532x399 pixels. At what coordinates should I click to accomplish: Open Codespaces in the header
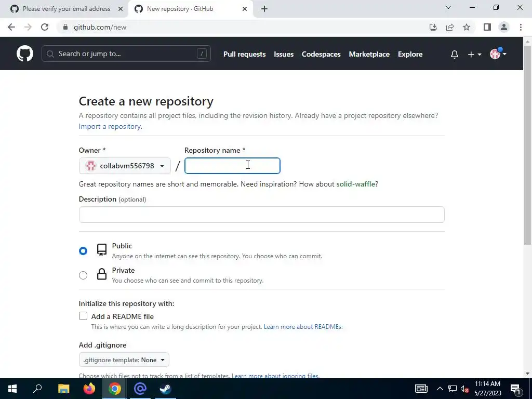pos(321,54)
